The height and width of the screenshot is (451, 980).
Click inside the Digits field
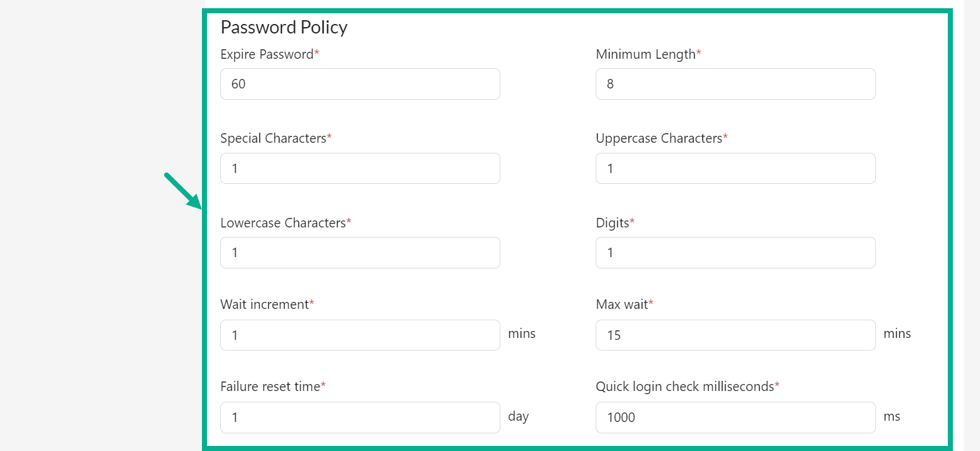click(x=735, y=252)
